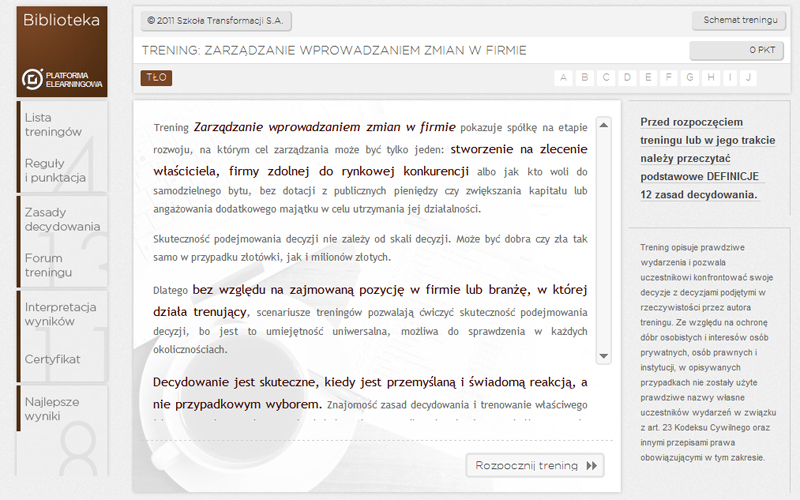Select step D in the letter bar

pos(627,78)
